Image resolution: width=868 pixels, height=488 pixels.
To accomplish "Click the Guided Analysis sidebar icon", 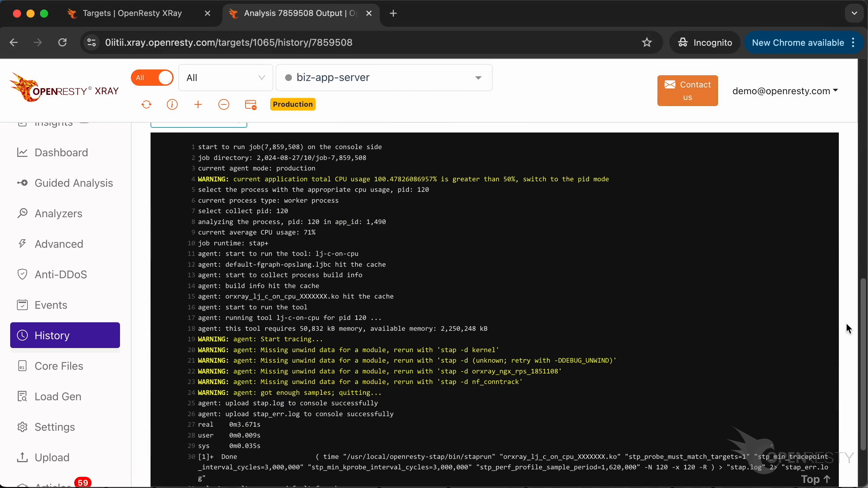I will (22, 183).
